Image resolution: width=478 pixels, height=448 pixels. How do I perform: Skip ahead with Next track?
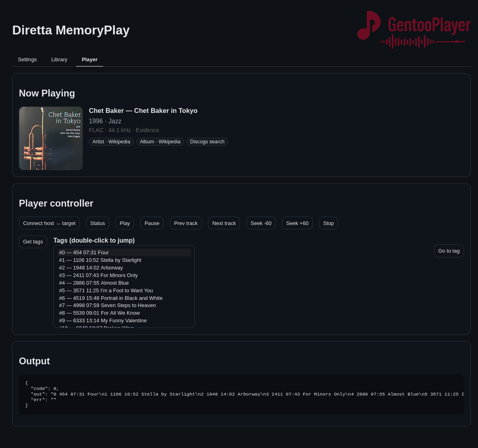(224, 223)
